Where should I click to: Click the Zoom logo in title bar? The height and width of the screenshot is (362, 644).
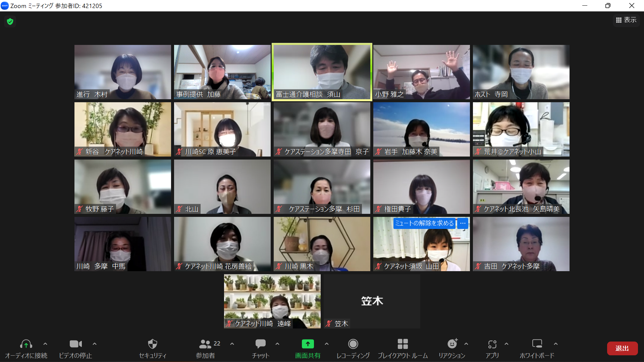(5, 6)
